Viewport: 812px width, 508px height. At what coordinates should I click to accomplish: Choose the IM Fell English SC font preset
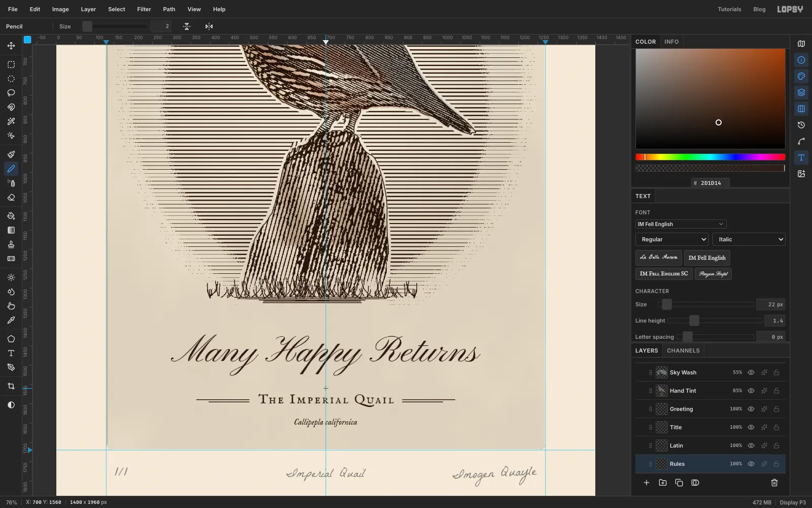pyautogui.click(x=664, y=274)
